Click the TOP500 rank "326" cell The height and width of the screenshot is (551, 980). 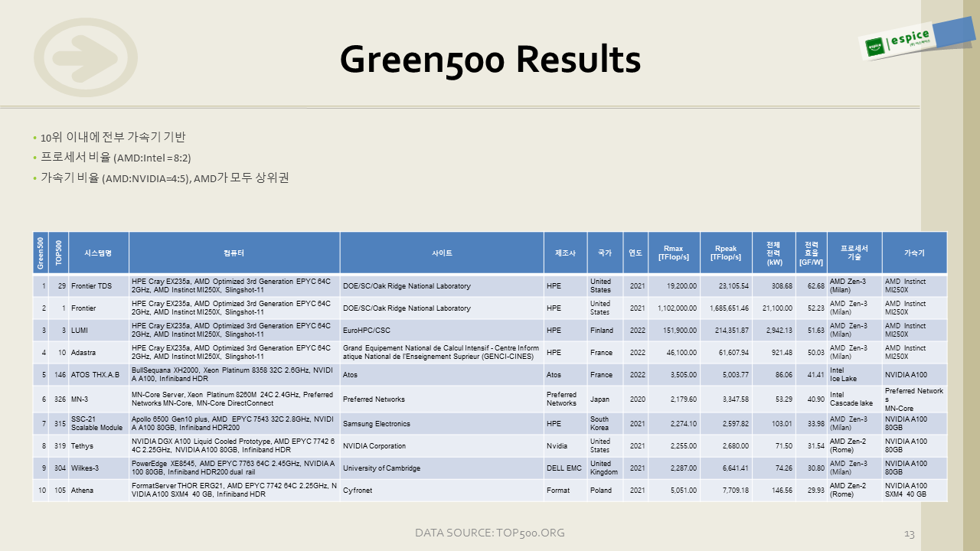click(60, 399)
